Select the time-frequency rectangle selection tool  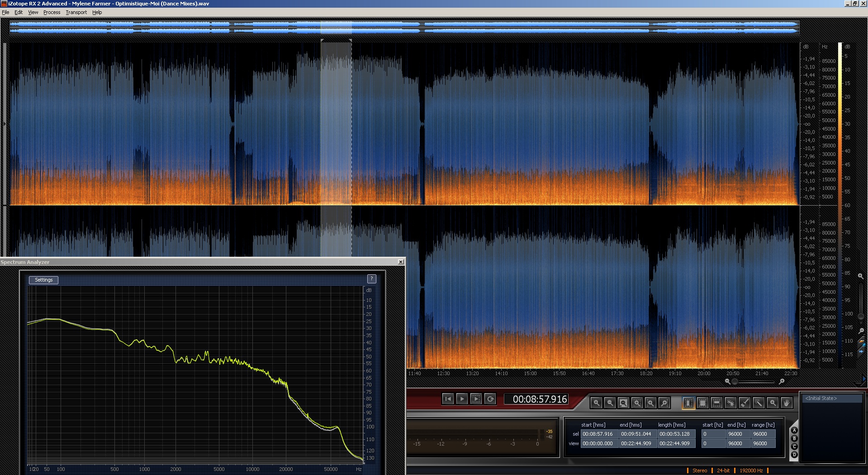tap(702, 403)
